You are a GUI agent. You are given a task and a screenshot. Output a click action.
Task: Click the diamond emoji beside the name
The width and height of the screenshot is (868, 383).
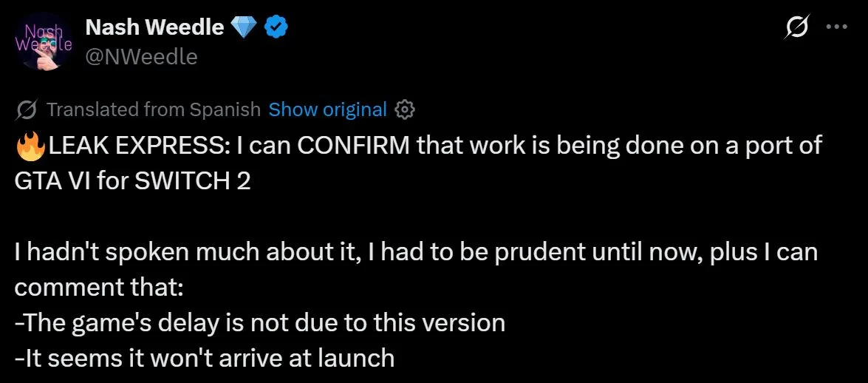click(242, 28)
